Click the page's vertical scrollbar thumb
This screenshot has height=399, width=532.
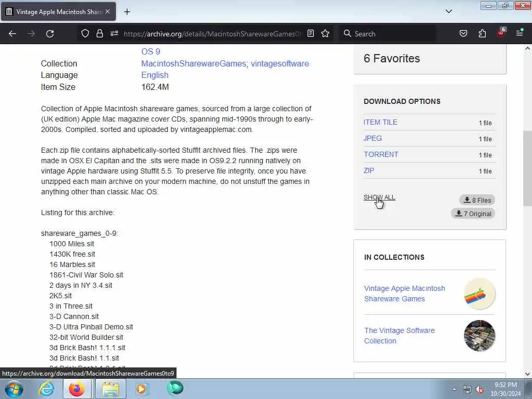[x=527, y=168]
